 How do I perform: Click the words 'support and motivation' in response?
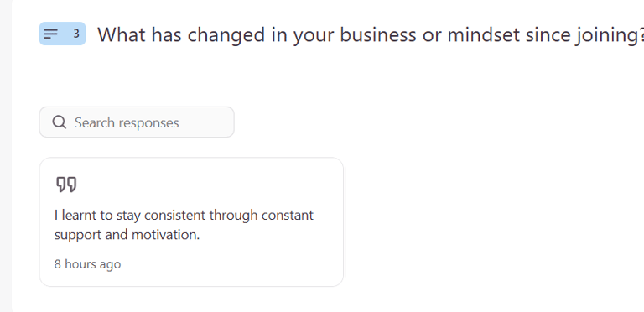125,235
